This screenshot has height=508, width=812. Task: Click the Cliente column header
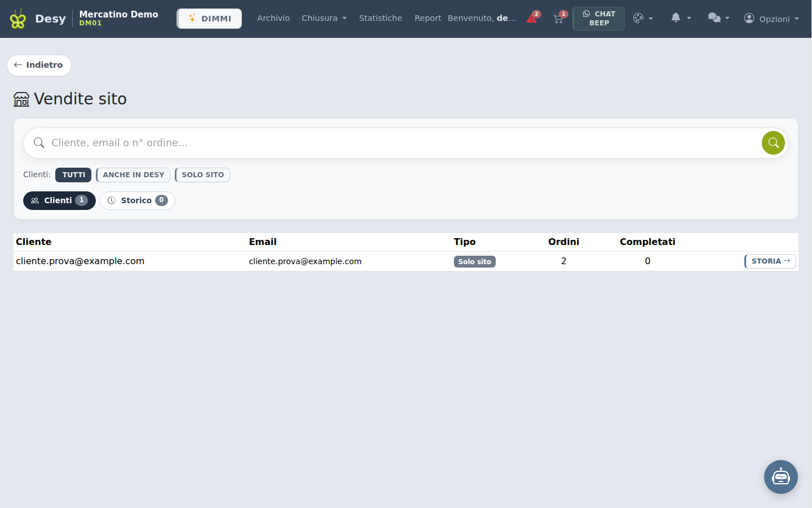click(34, 242)
